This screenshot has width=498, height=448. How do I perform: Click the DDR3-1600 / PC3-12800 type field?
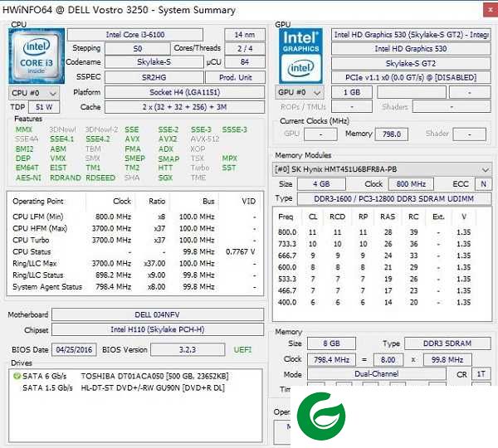394,199
